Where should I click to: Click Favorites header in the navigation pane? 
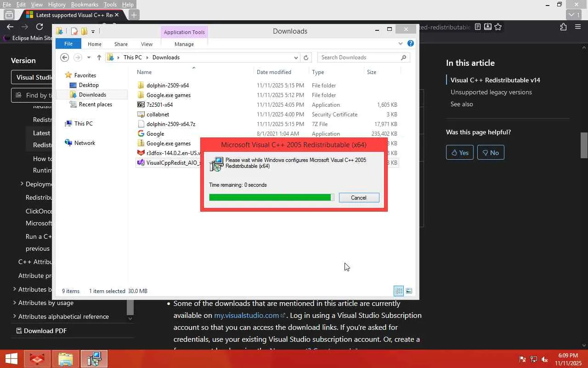pyautogui.click(x=85, y=75)
